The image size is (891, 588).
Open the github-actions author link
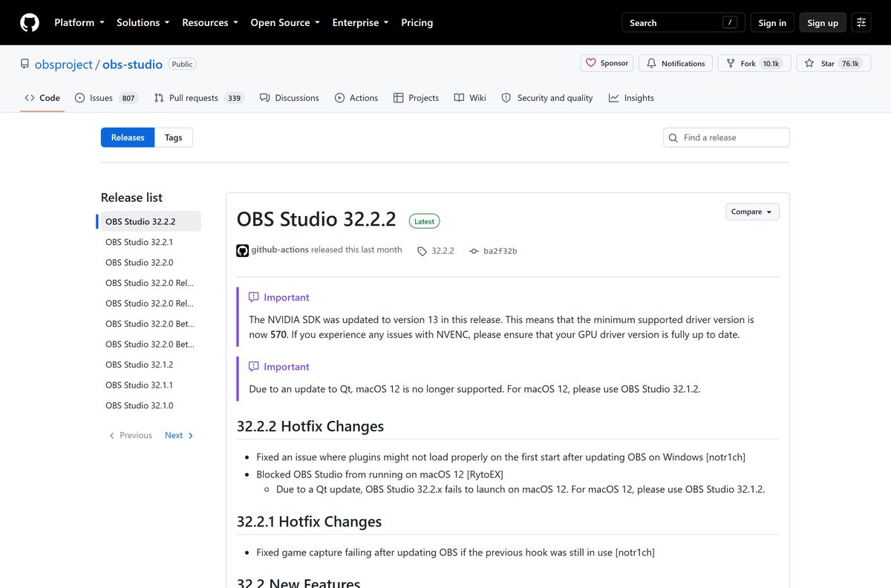280,250
